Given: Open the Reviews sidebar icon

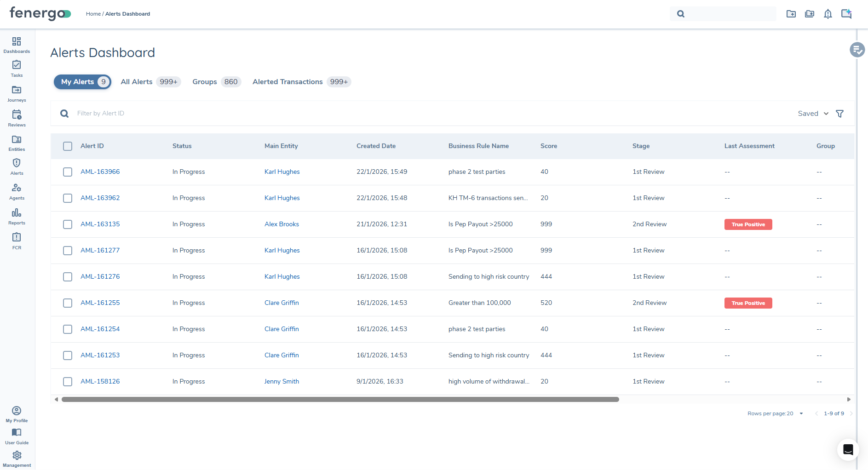Looking at the screenshot, I should (17, 118).
